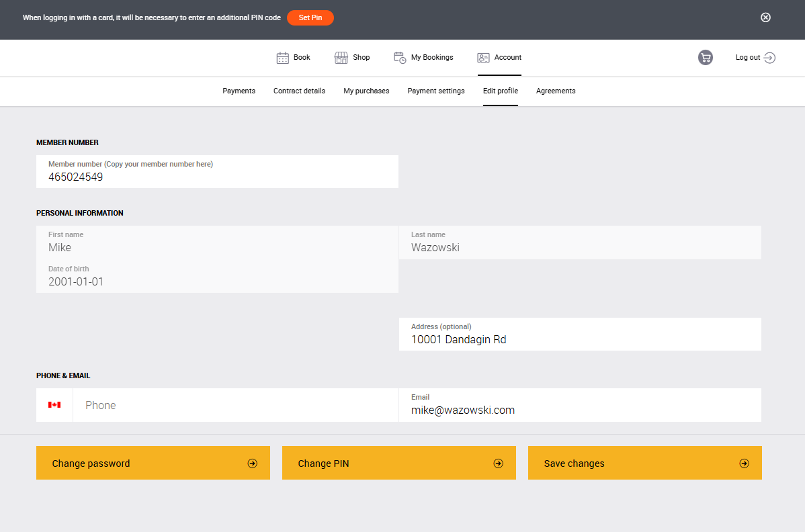Image resolution: width=805 pixels, height=532 pixels.
Task: Select the Agreements tab
Action: (x=556, y=91)
